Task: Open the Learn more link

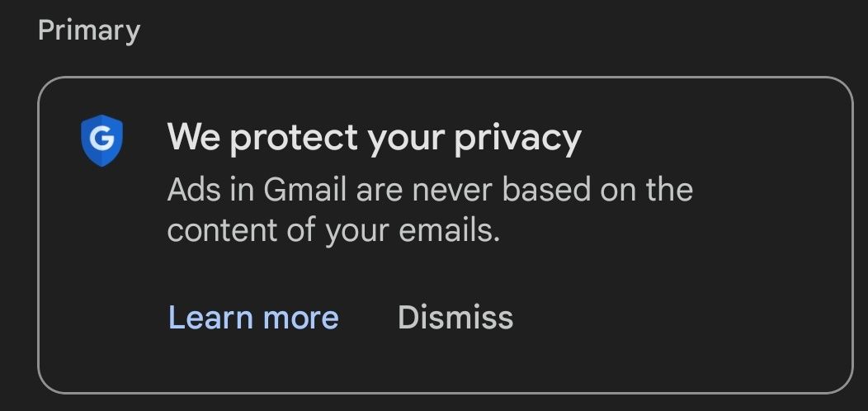Action: [253, 318]
